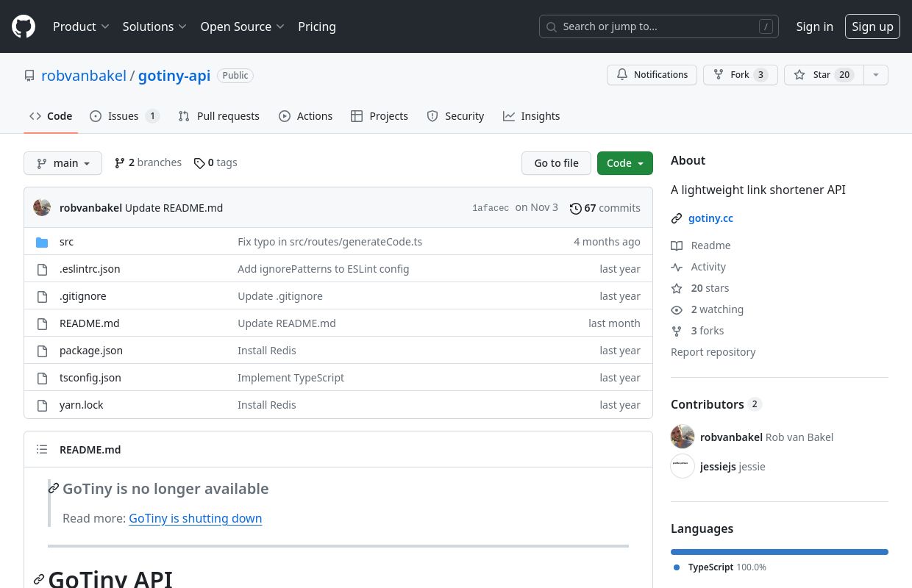912x588 pixels.
Task: Click the slash shortcut key icon in search
Action: 766,26
